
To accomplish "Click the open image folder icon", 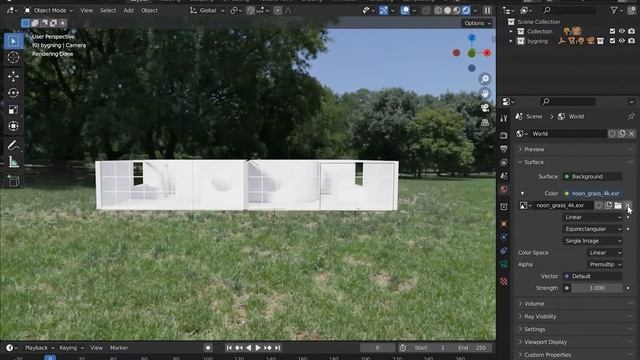I will (x=618, y=205).
